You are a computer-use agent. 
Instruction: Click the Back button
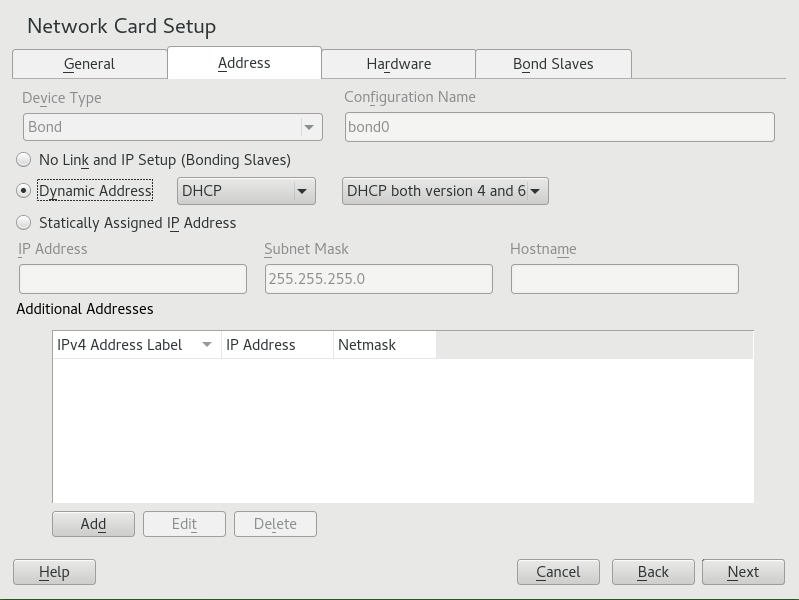coord(653,572)
